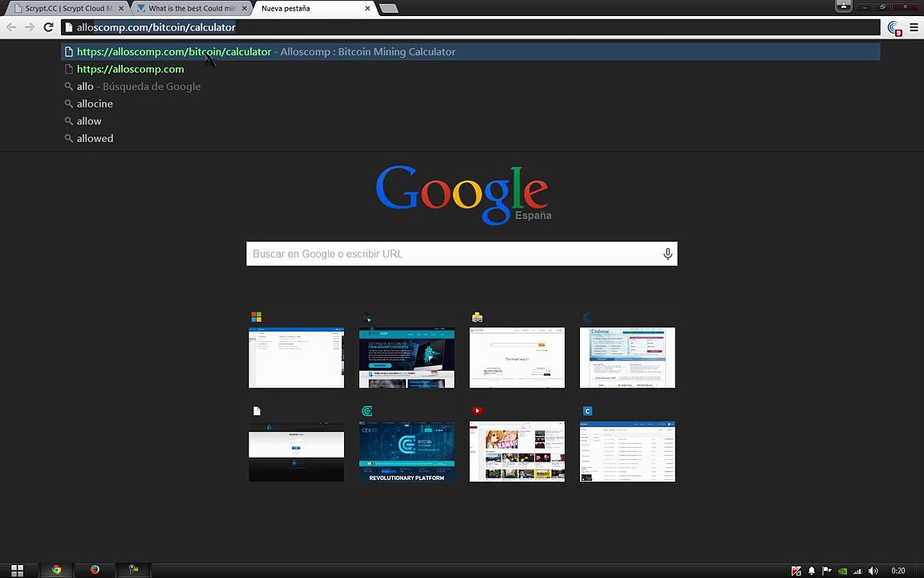The width and height of the screenshot is (924, 578).
Task: Pick the 'allo - Búsqueda de Google' suggestion
Action: pos(470,86)
